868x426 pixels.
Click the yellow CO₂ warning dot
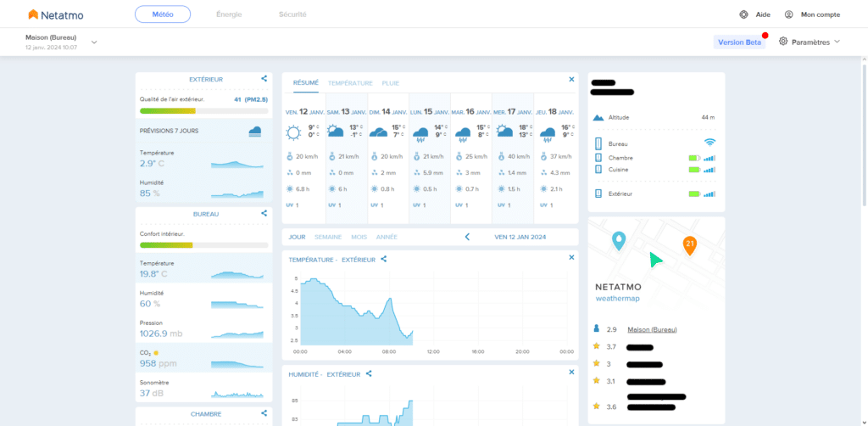pyautogui.click(x=156, y=352)
